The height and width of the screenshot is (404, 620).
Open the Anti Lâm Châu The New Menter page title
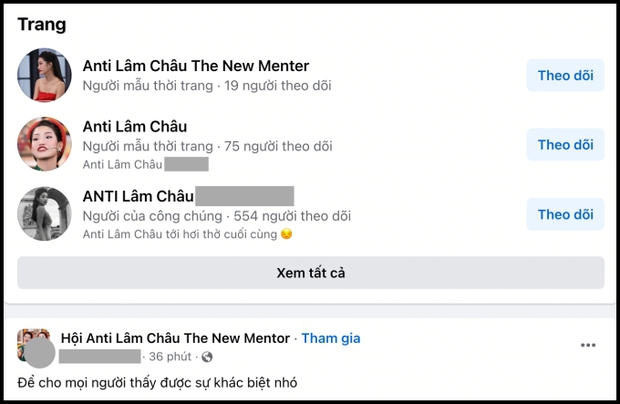196,66
